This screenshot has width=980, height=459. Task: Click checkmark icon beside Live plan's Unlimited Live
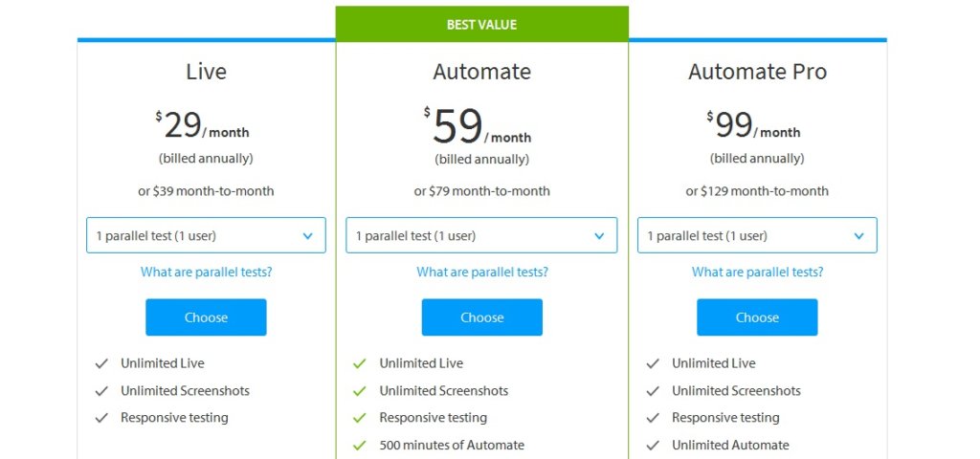(x=101, y=363)
